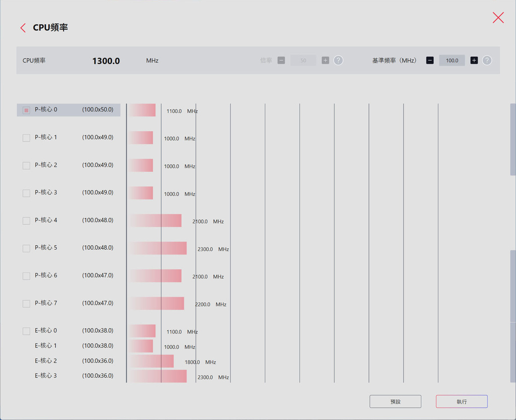Go back using the red arrow
516x420 pixels.
23,28
